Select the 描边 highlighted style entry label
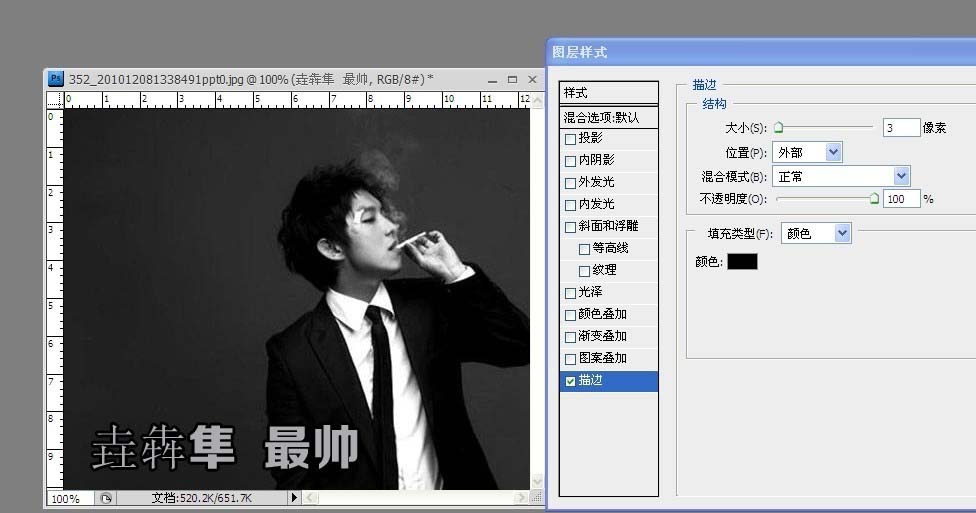This screenshot has width=976, height=513. (590, 380)
